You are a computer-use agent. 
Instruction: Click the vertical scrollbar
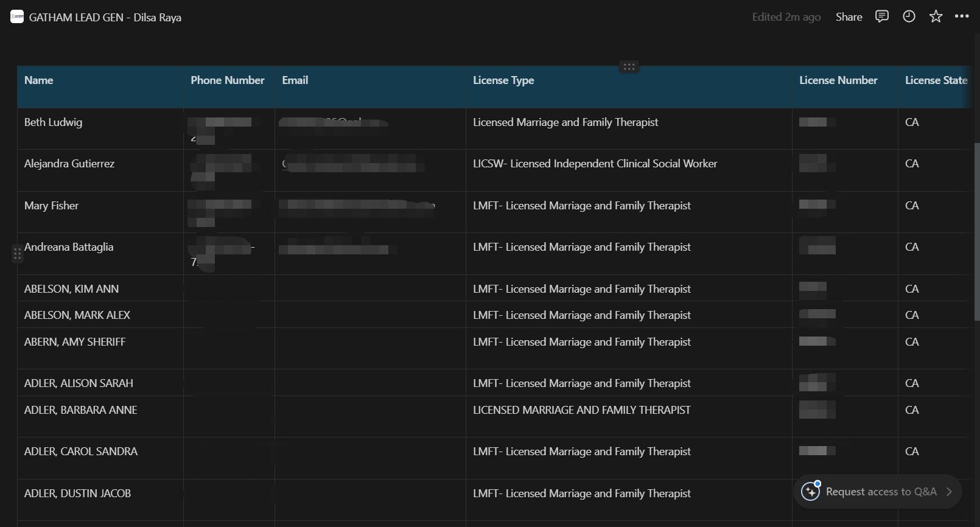coord(976,231)
